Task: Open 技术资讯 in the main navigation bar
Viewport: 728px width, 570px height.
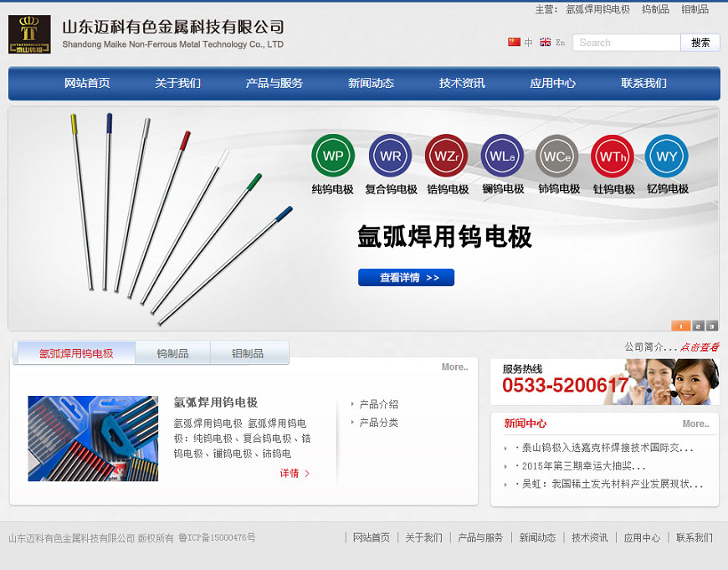Action: (x=462, y=83)
